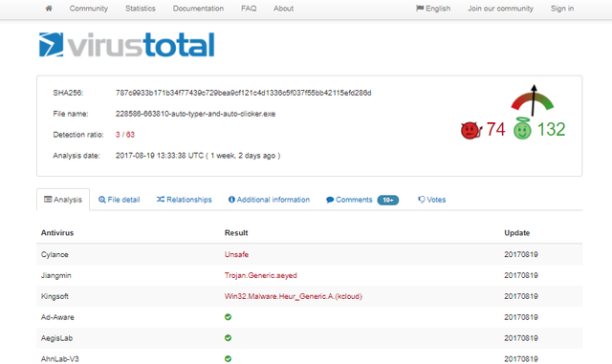
Task: Click the VirusTotal logo
Action: coord(127,45)
